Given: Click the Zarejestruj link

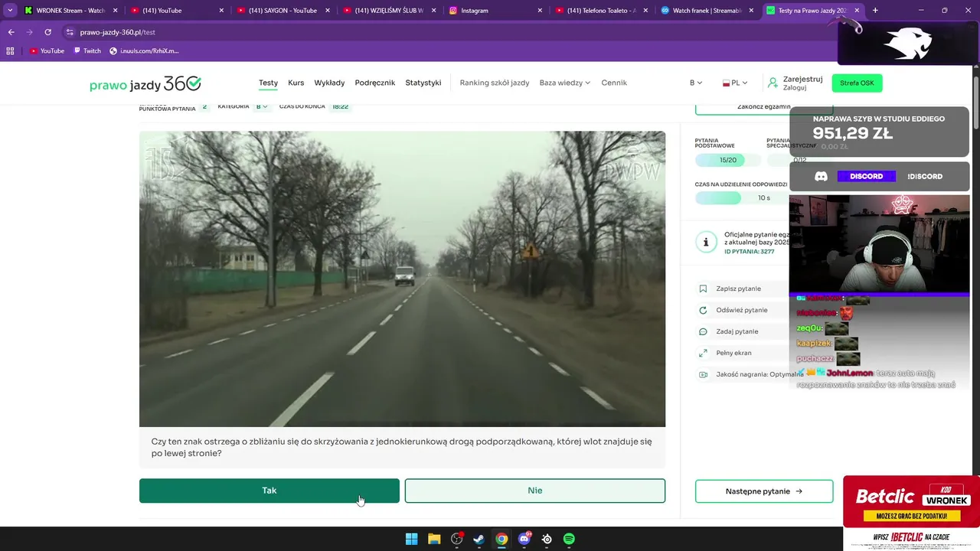Looking at the screenshot, I should pyautogui.click(x=802, y=79).
